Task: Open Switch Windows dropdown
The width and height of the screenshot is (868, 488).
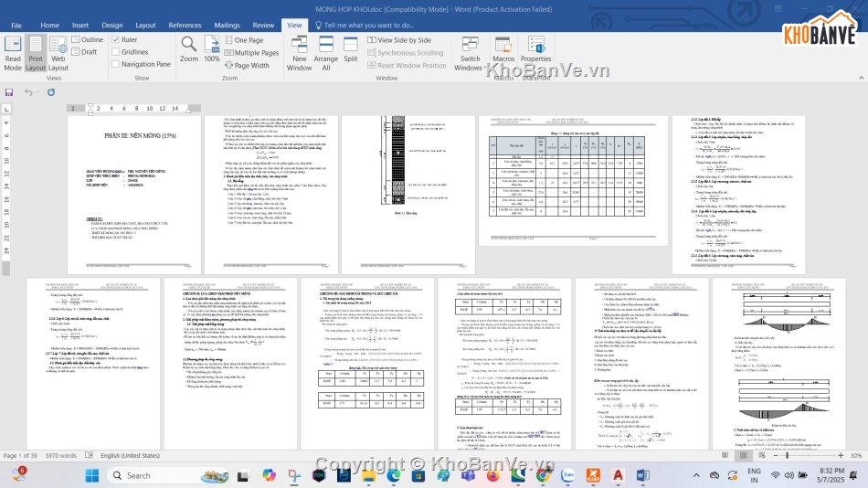Action: (x=470, y=53)
